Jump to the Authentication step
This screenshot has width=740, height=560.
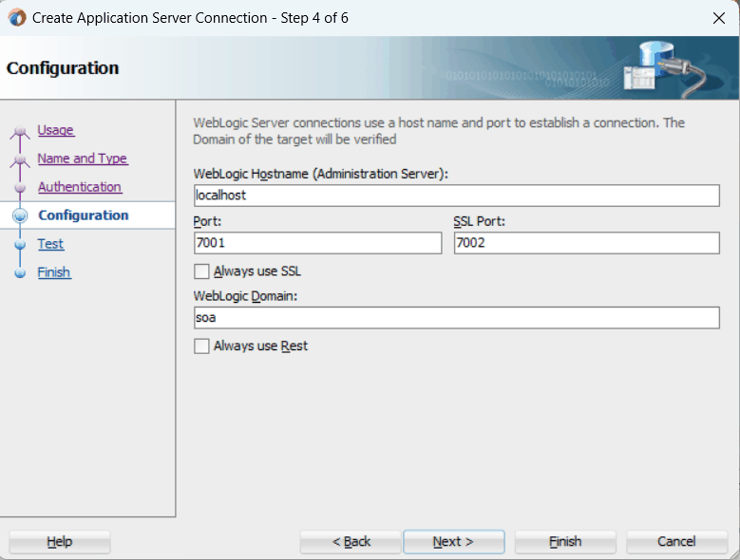80,187
